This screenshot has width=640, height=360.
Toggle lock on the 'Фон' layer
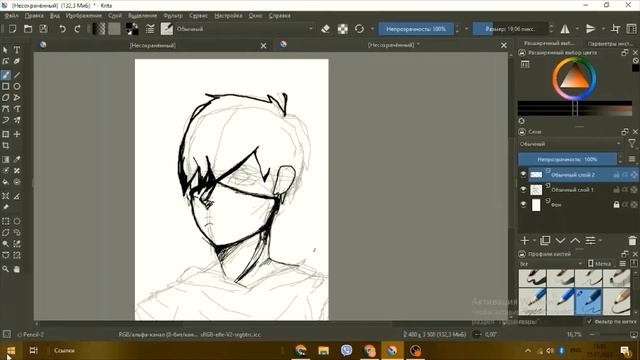point(616,204)
